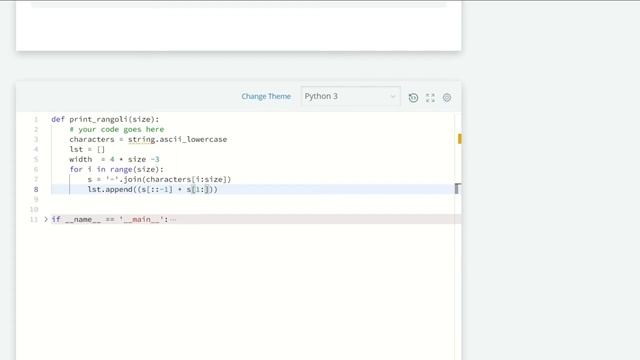Click the gray cursor marker in overview ruler
The image size is (640, 360).
(458, 189)
